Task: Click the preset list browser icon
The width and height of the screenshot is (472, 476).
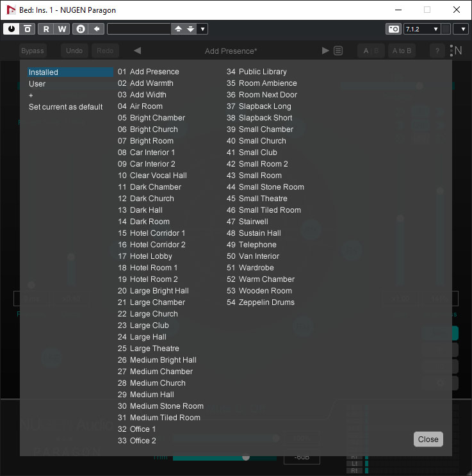Action: (338, 51)
